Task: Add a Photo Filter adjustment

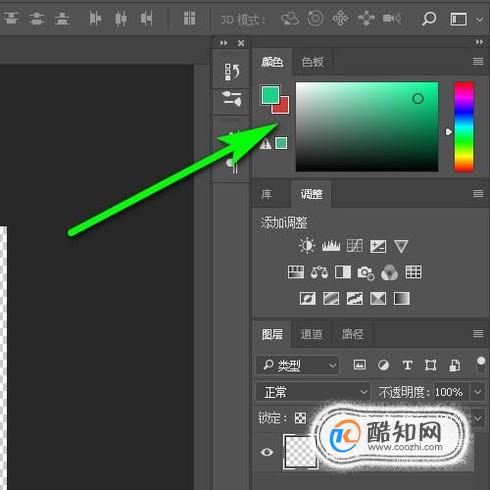Action: tap(366, 272)
